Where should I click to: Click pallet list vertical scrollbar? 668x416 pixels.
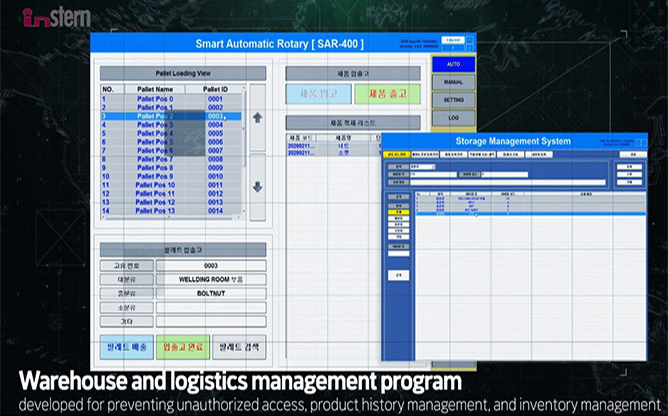244,149
